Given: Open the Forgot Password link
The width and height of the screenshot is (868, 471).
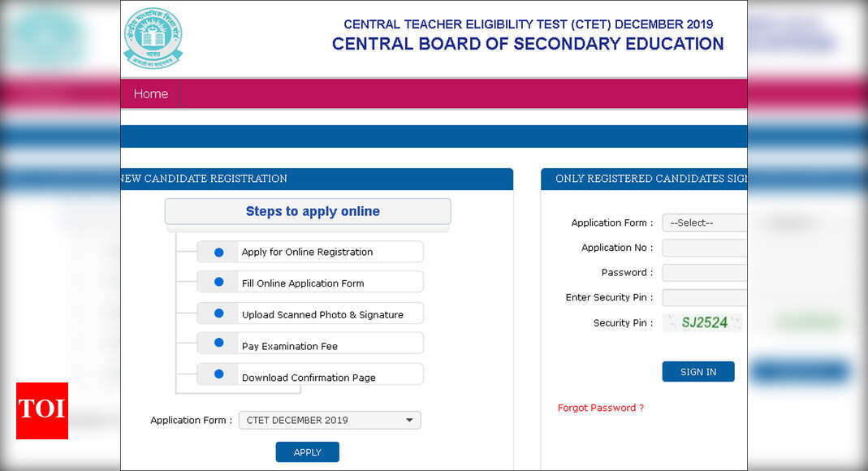Looking at the screenshot, I should (601, 407).
